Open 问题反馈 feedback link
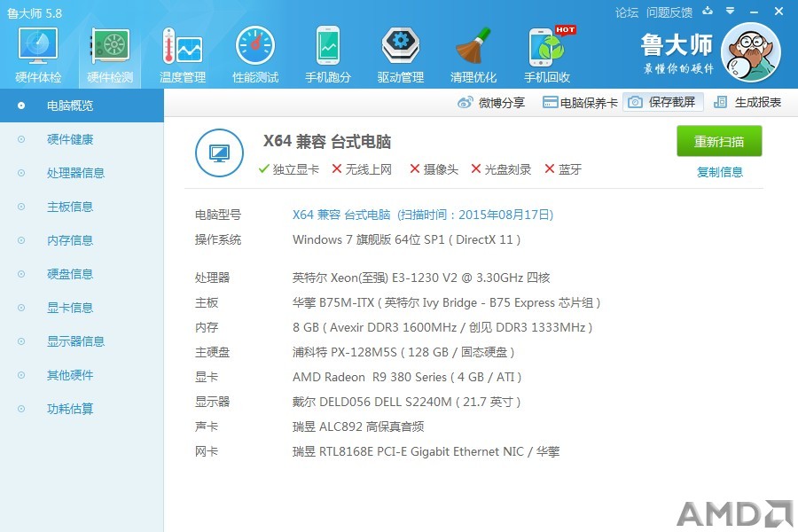The image size is (798, 532). click(669, 12)
